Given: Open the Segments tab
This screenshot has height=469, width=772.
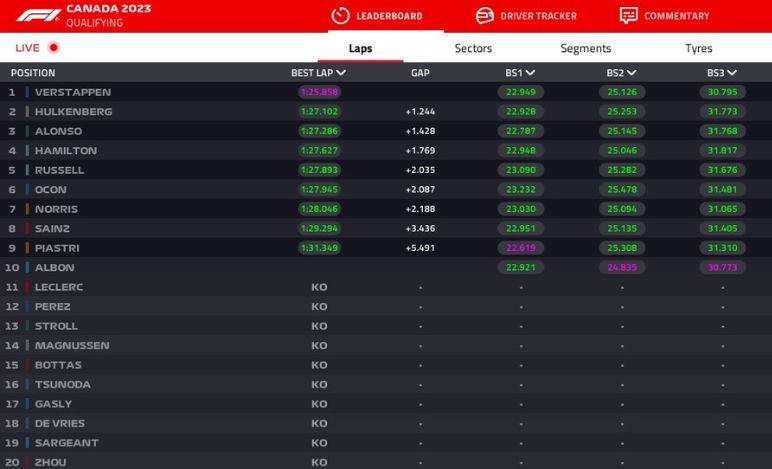Looking at the screenshot, I should tap(585, 48).
